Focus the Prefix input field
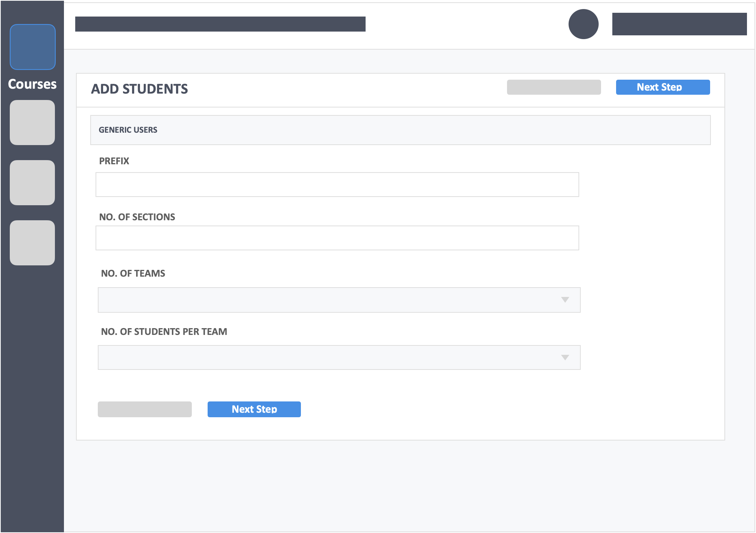The image size is (756, 533). click(x=337, y=185)
